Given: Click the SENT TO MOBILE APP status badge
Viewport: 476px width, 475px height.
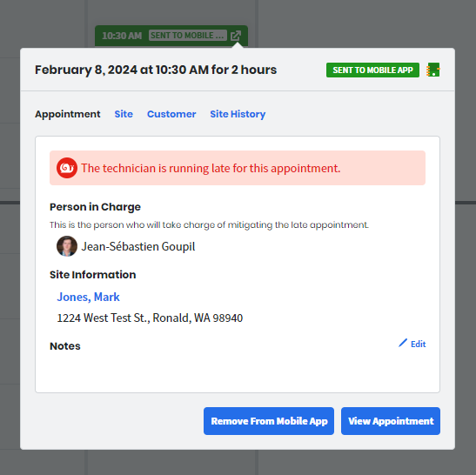Looking at the screenshot, I should pyautogui.click(x=372, y=70).
